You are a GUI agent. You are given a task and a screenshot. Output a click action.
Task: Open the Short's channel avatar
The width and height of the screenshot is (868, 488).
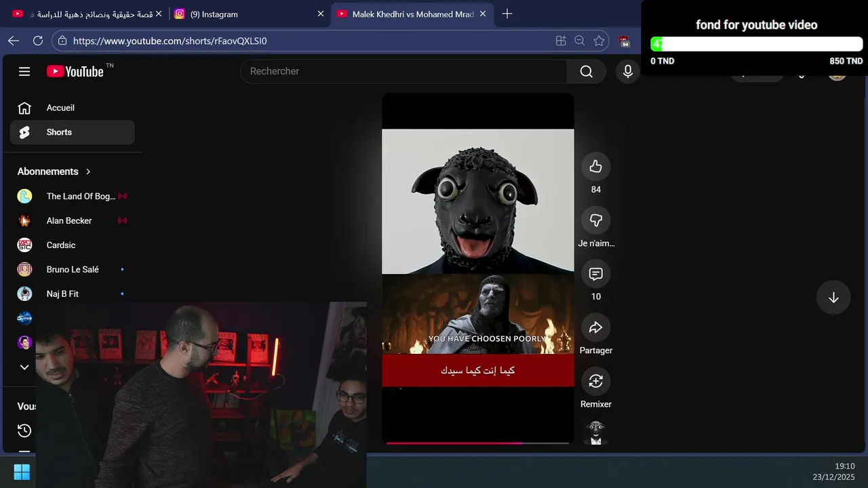tap(596, 432)
